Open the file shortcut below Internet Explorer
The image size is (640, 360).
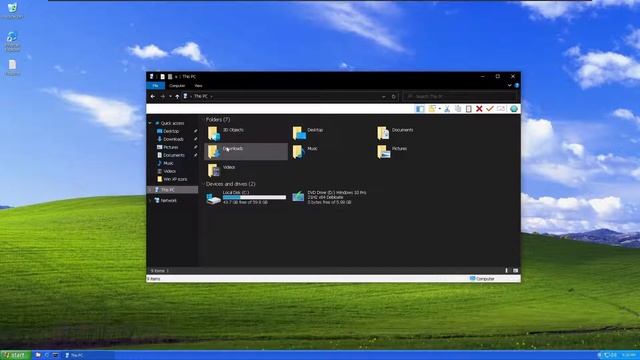(12, 68)
